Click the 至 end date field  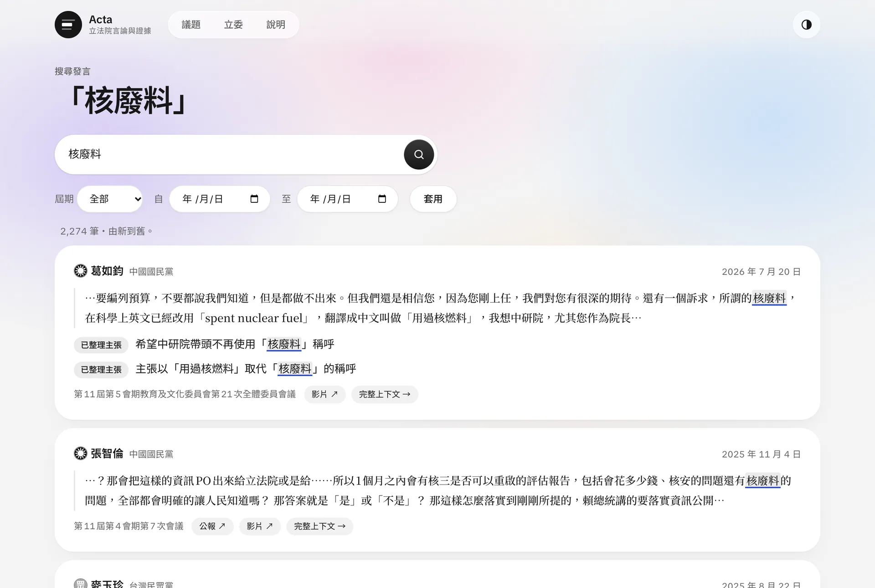click(347, 199)
